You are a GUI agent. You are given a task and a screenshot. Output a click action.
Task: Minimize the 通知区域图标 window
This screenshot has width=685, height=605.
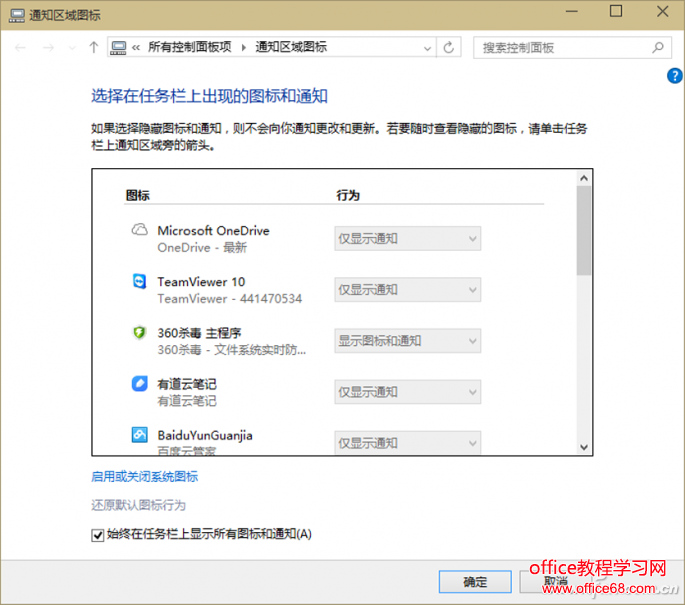[572, 11]
